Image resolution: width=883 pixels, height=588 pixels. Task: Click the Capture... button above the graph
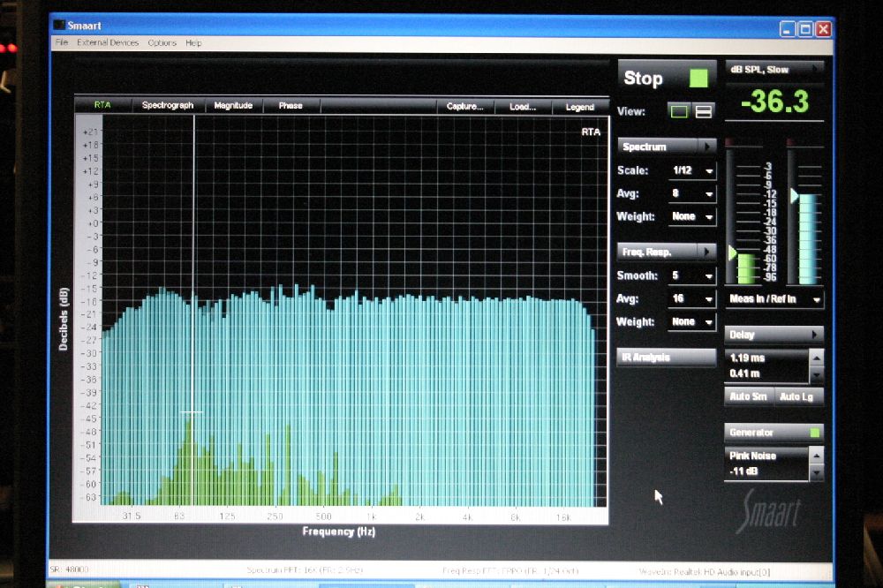(465, 107)
